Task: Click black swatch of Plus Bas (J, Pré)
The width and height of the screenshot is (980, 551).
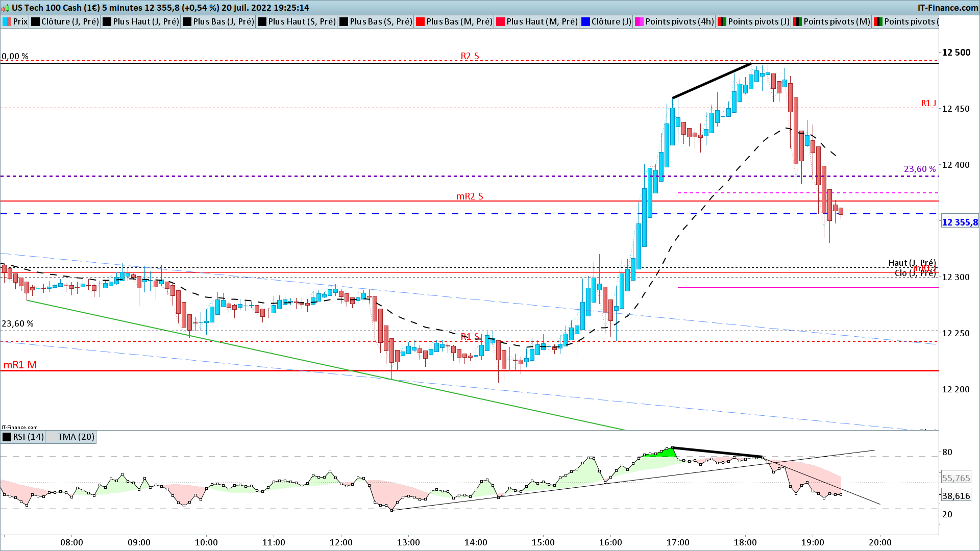Action: tap(187, 21)
